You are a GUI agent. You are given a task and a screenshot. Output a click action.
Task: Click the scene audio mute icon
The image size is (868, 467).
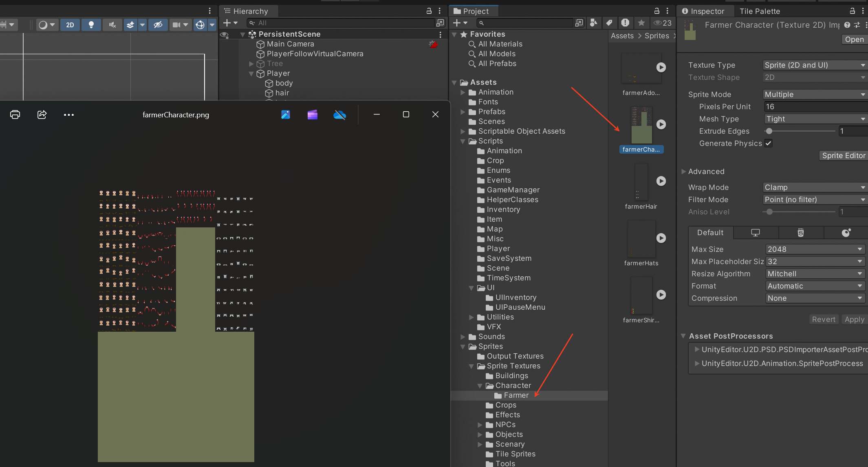112,25
